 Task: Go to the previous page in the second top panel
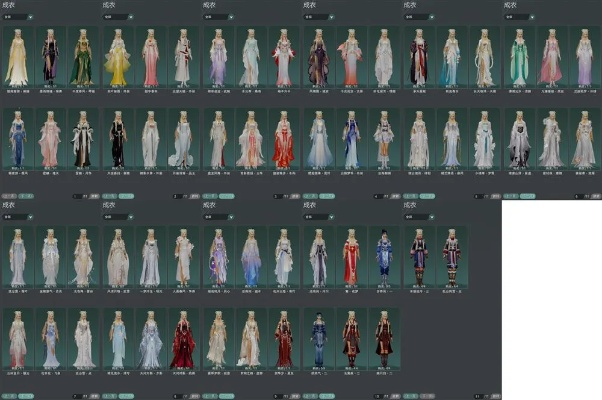[108, 196]
